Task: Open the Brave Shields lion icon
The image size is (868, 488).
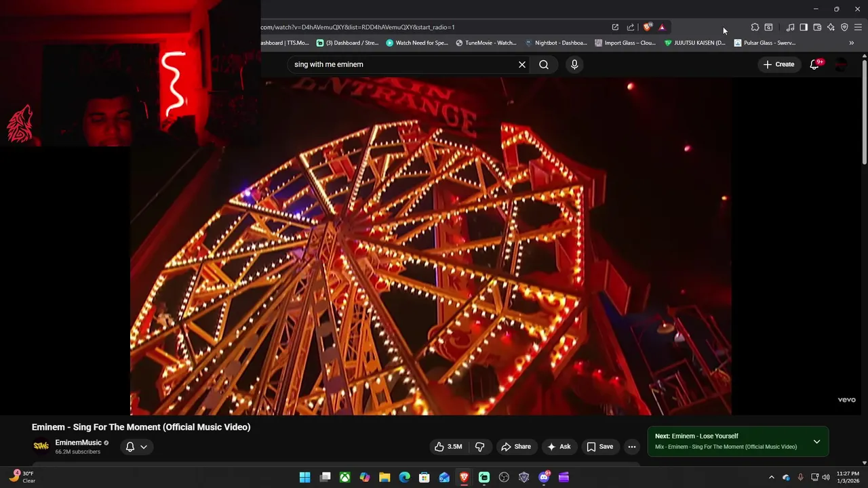Action: 648,27
